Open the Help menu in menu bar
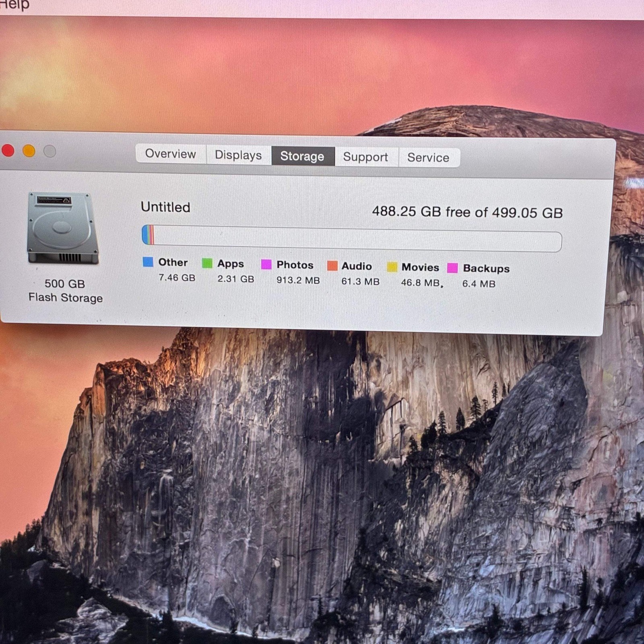The image size is (644, 644). click(x=14, y=5)
